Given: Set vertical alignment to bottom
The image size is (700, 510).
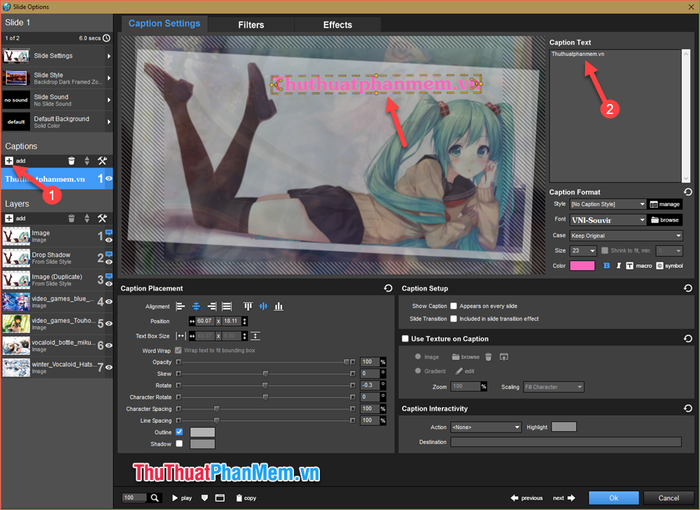Looking at the screenshot, I should 279,306.
